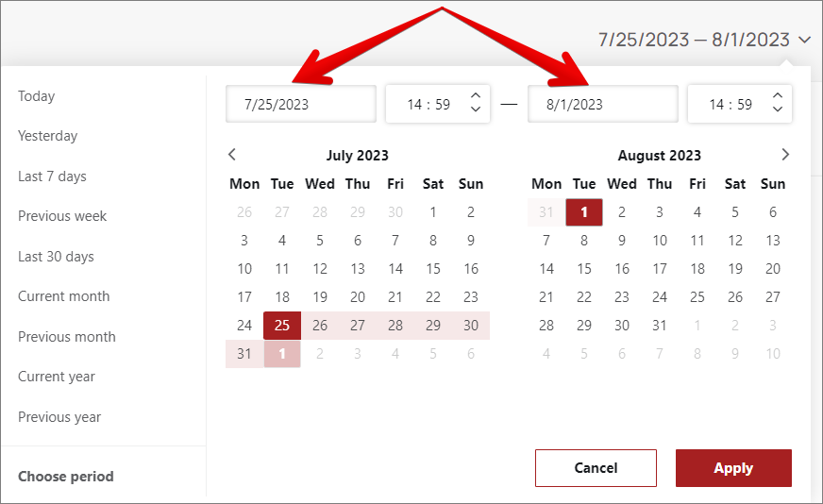
Task: Select the Yesterday preset
Action: 48,136
